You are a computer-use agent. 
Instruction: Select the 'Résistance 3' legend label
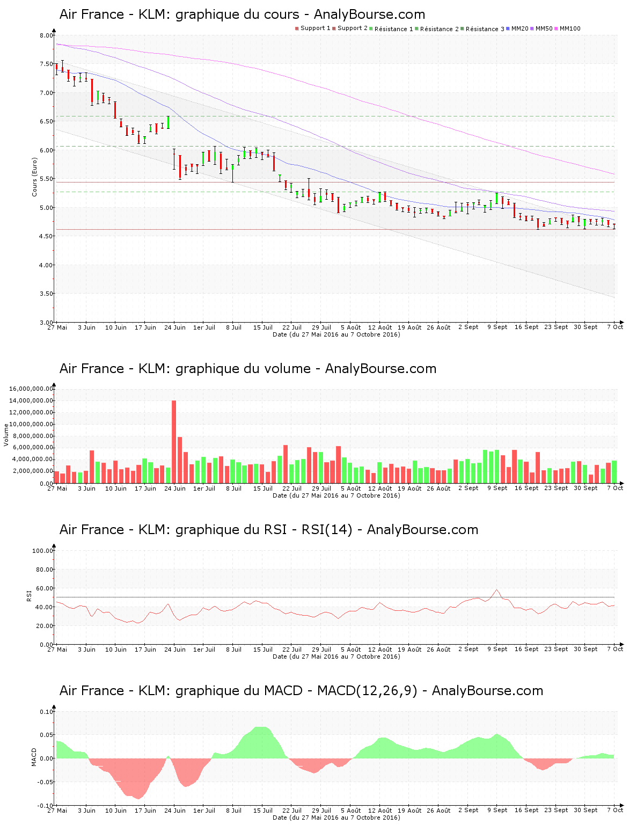coord(485,29)
